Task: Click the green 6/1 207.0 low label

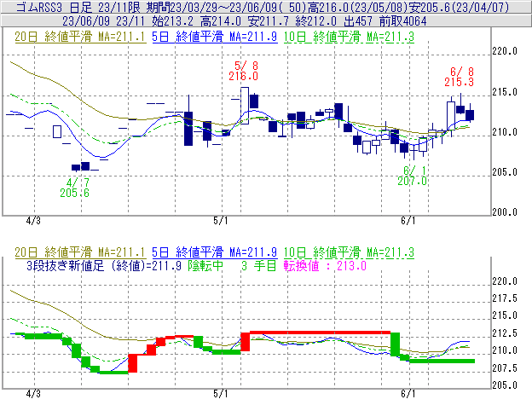Action: pos(413,176)
